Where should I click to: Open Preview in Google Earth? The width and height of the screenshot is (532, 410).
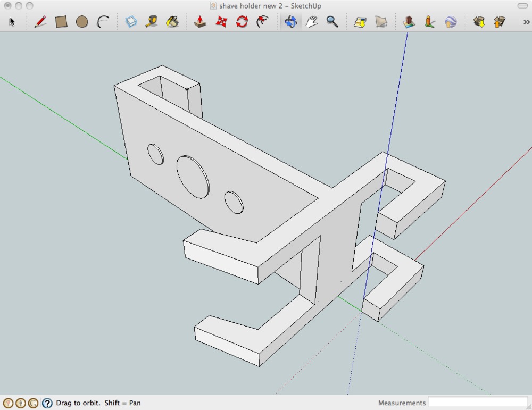[x=451, y=22]
